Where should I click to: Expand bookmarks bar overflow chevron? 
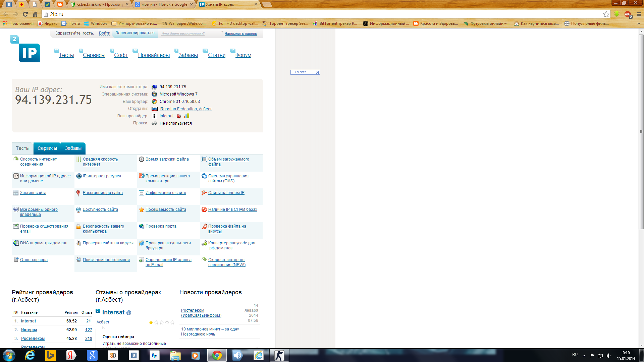tap(638, 23)
